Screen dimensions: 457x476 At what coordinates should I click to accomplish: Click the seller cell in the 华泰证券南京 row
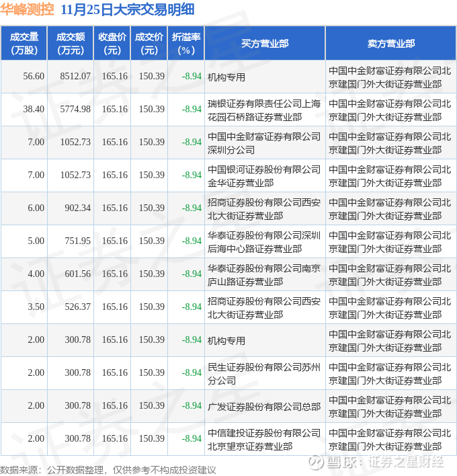(390, 275)
